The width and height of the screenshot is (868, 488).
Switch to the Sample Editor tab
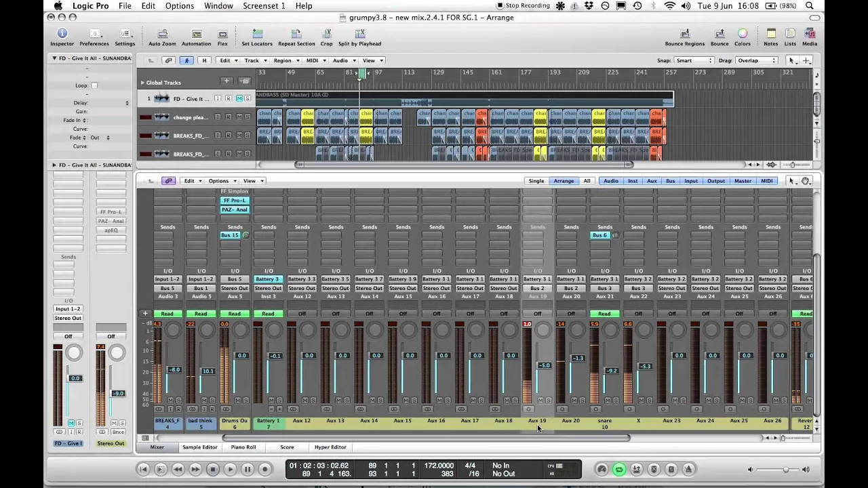[200, 447]
